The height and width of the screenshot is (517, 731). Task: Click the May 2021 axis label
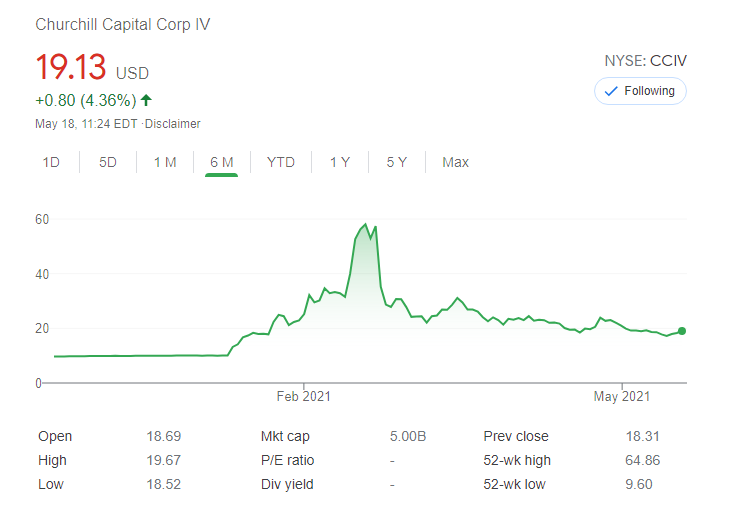[x=622, y=396]
